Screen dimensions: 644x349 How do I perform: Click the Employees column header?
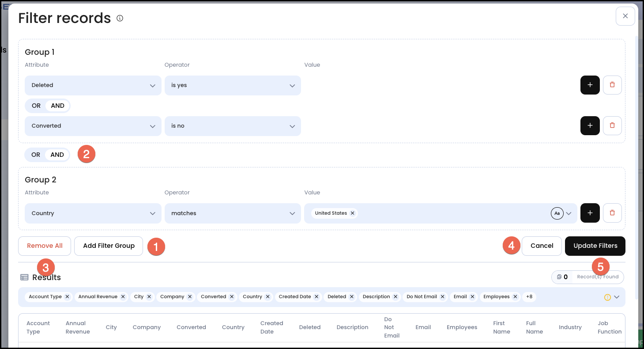click(x=462, y=327)
